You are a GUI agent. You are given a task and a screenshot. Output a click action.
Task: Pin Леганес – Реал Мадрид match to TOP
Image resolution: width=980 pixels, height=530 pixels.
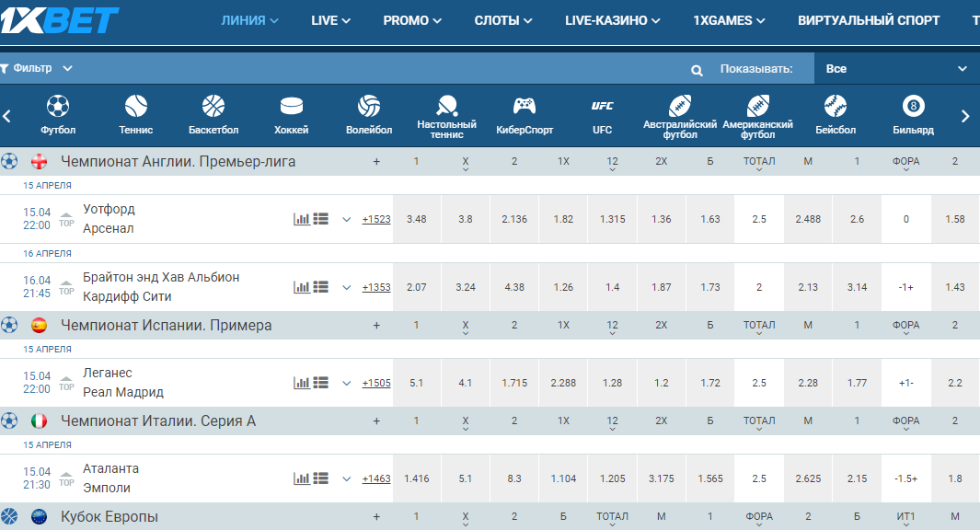[x=66, y=383]
